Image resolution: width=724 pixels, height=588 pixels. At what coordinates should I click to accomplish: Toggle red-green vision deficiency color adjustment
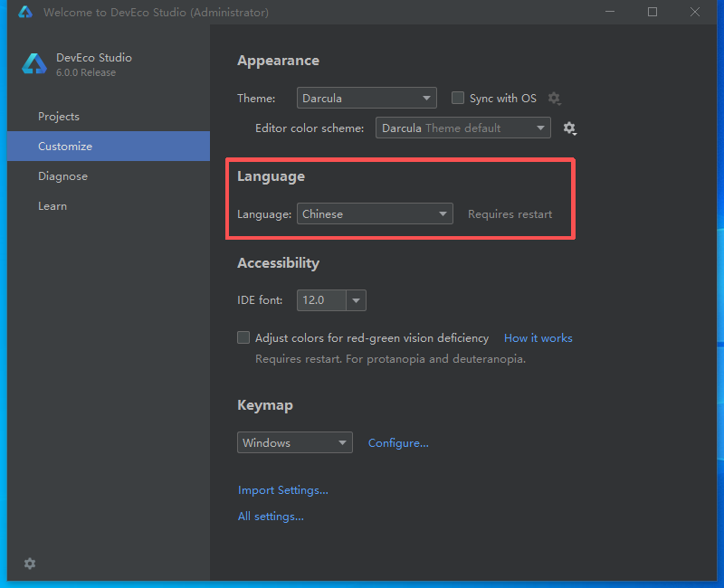click(243, 337)
